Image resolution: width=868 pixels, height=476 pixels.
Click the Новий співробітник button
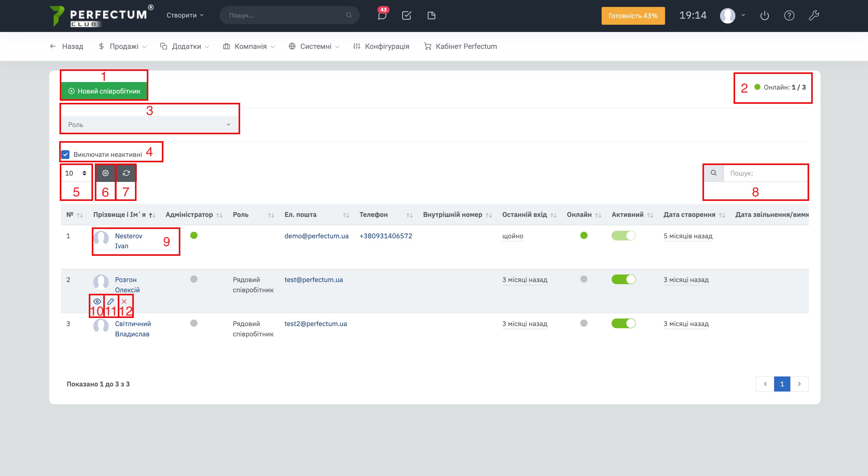coord(104,91)
